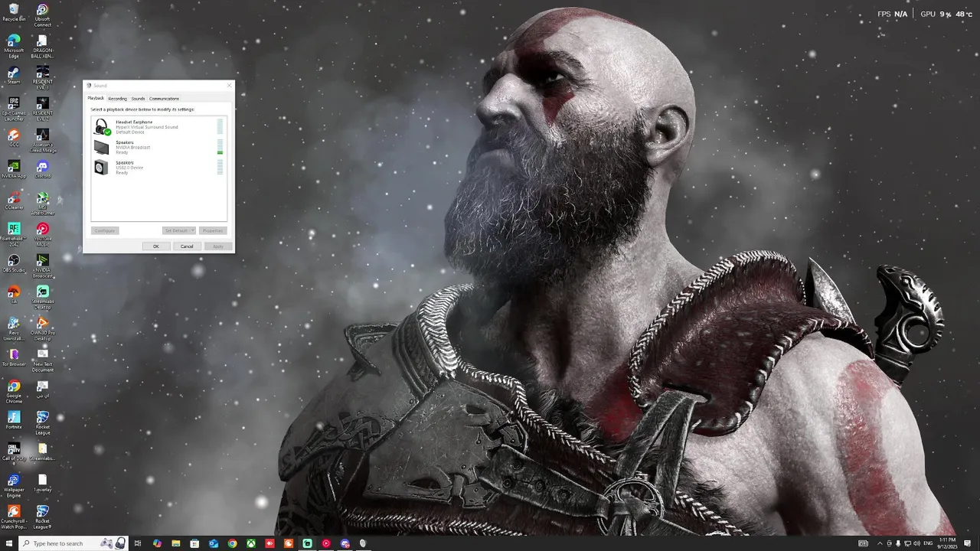Open the Sounds tab in Sound dialog
This screenshot has height=551, width=980.
[138, 99]
